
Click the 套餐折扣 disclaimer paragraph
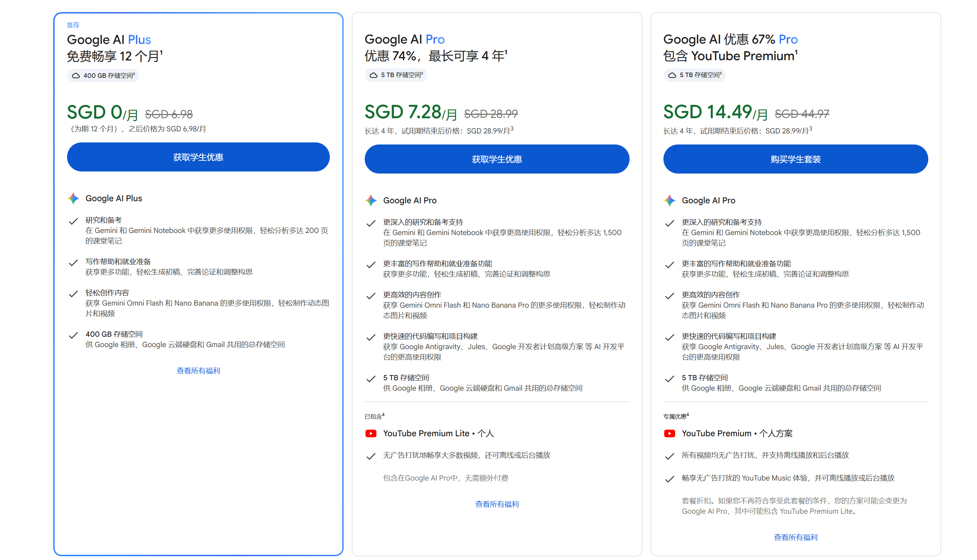coord(794,506)
